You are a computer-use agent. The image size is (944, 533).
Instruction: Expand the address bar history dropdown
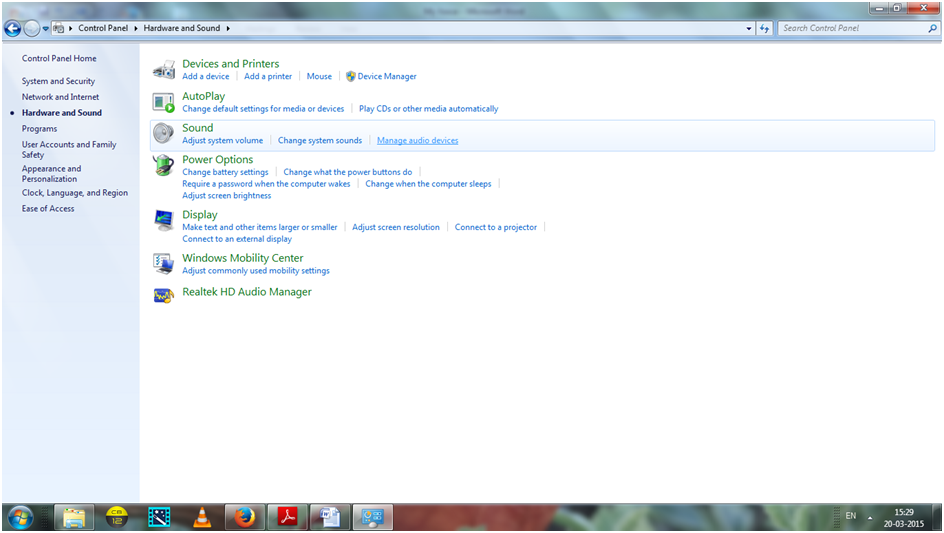tap(749, 28)
